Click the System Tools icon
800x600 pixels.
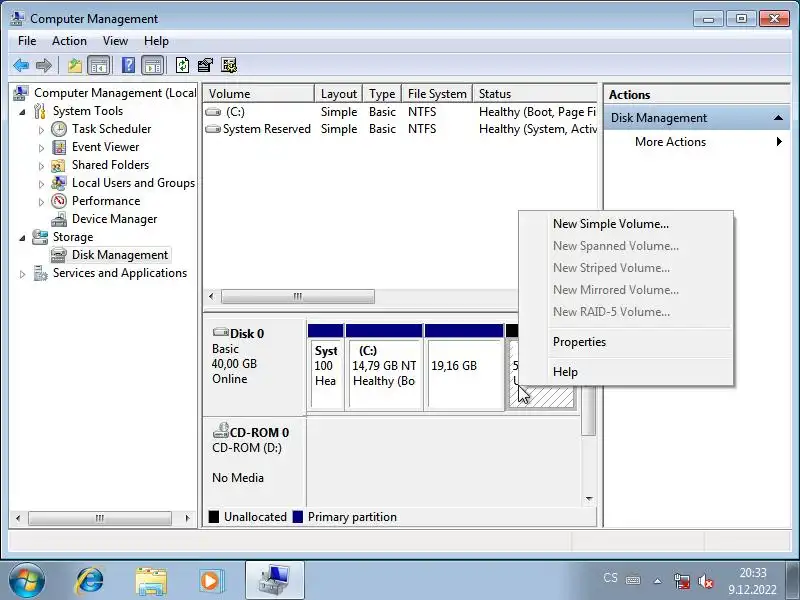40,111
